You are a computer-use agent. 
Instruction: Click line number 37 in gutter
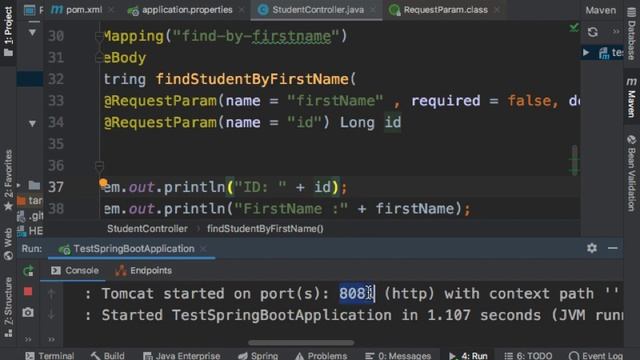(x=56, y=187)
